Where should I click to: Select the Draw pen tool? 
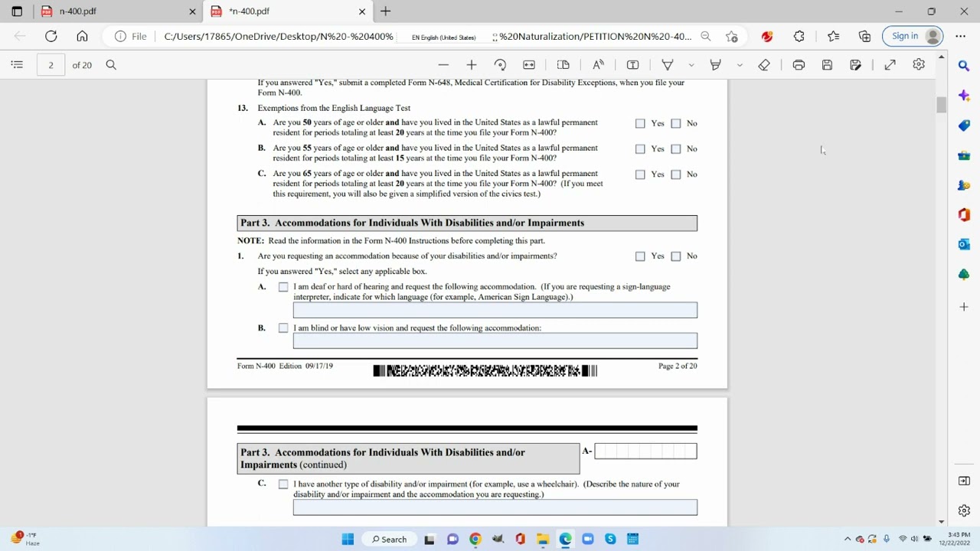point(668,65)
